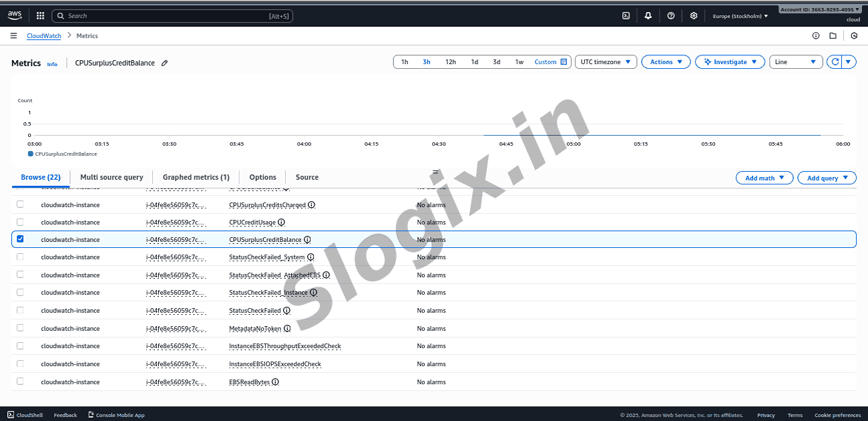Set the time range to 12h
The height and width of the screenshot is (421, 868).
click(x=451, y=62)
